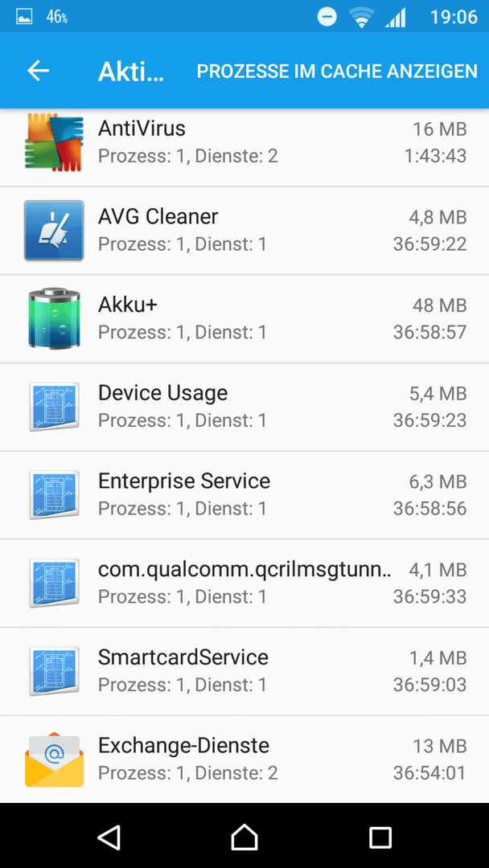Tap the Exchange-Dienste runtime 36:54:01

click(429, 773)
